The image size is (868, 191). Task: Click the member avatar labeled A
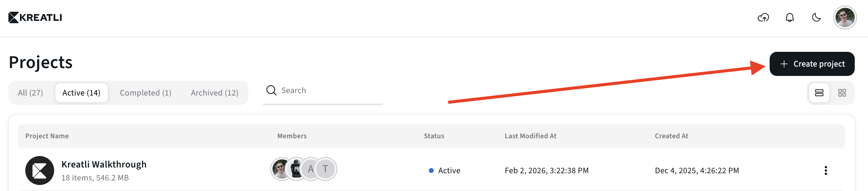click(x=311, y=169)
